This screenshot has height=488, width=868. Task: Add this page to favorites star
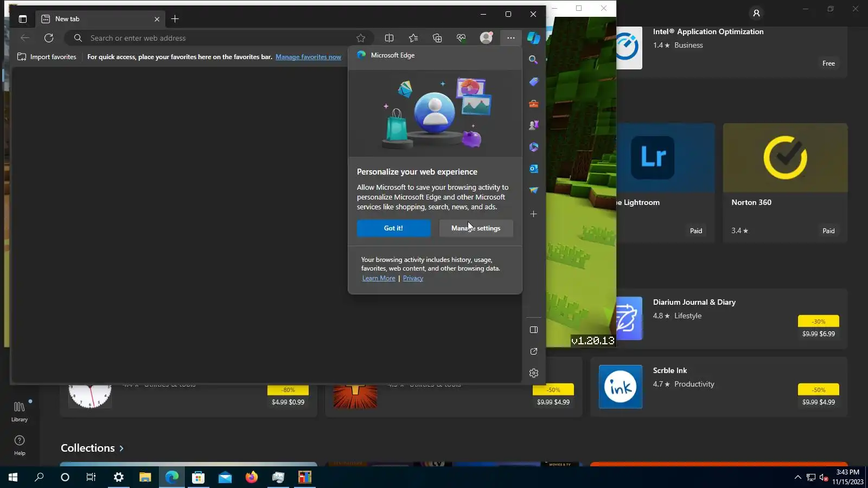click(x=361, y=38)
